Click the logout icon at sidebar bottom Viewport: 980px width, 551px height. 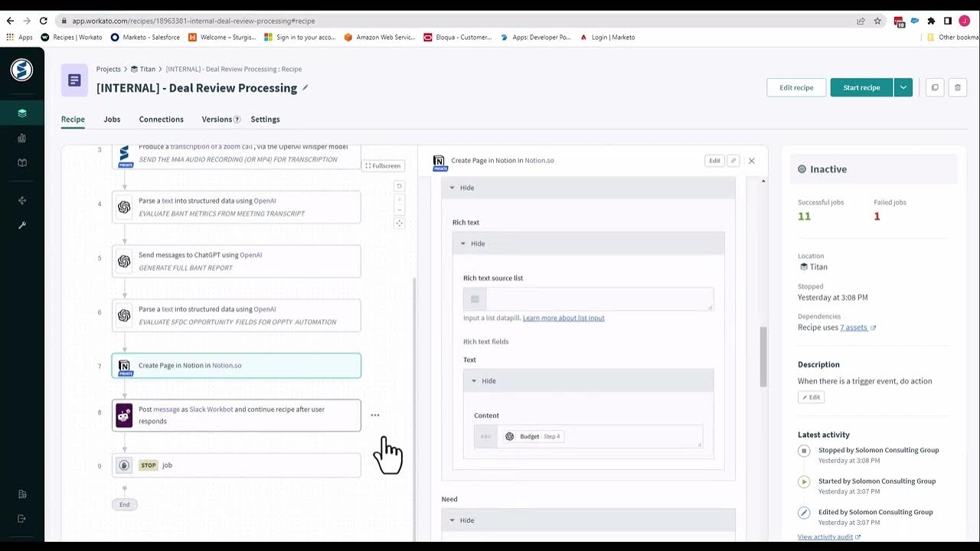pos(22,519)
